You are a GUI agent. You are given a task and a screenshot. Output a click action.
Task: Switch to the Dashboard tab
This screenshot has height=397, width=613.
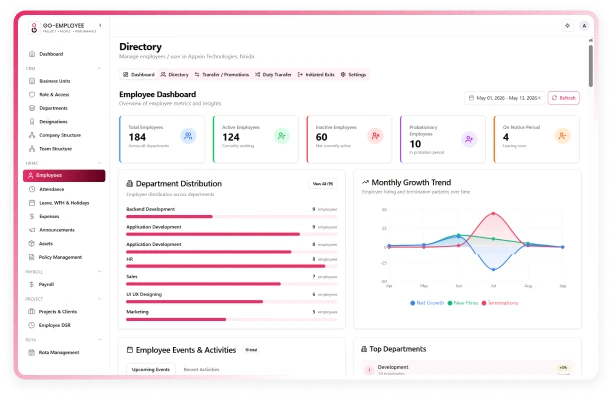coord(138,74)
